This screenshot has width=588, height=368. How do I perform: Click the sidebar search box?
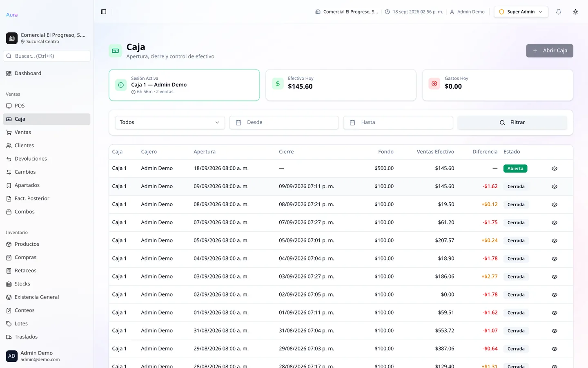point(47,56)
